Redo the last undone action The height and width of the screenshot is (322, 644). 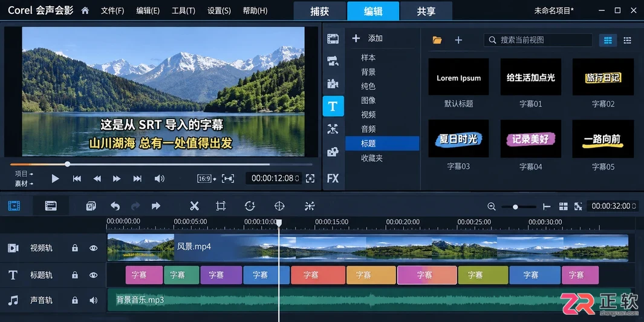pyautogui.click(x=135, y=206)
